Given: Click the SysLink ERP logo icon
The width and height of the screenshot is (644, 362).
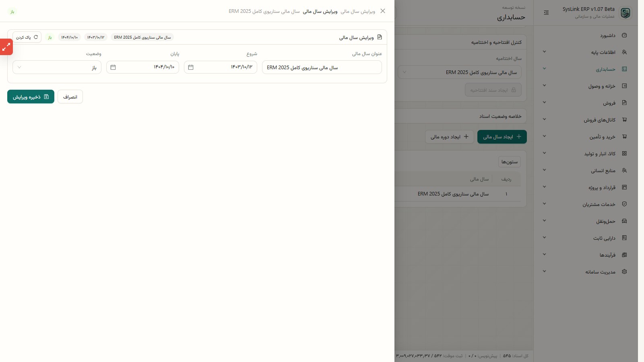Looking at the screenshot, I should coord(625,13).
